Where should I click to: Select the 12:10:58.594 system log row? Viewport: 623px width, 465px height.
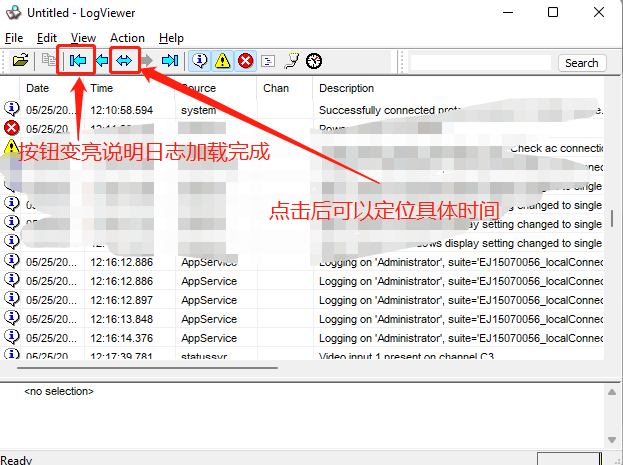302,110
